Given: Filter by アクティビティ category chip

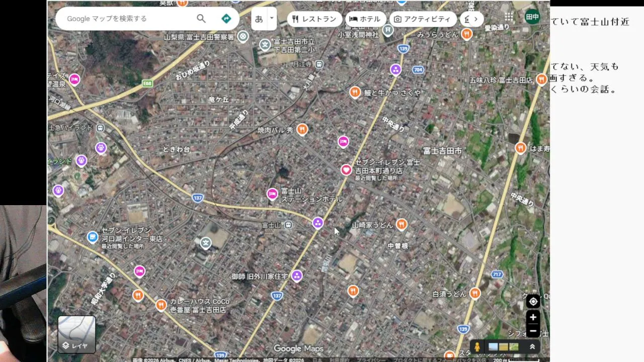Looking at the screenshot, I should click(423, 19).
